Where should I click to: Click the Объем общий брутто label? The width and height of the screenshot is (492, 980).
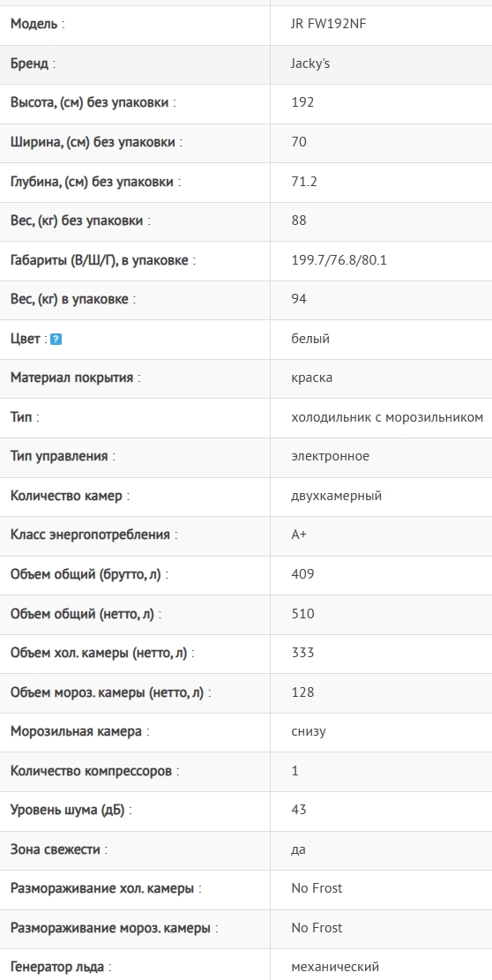tap(89, 574)
